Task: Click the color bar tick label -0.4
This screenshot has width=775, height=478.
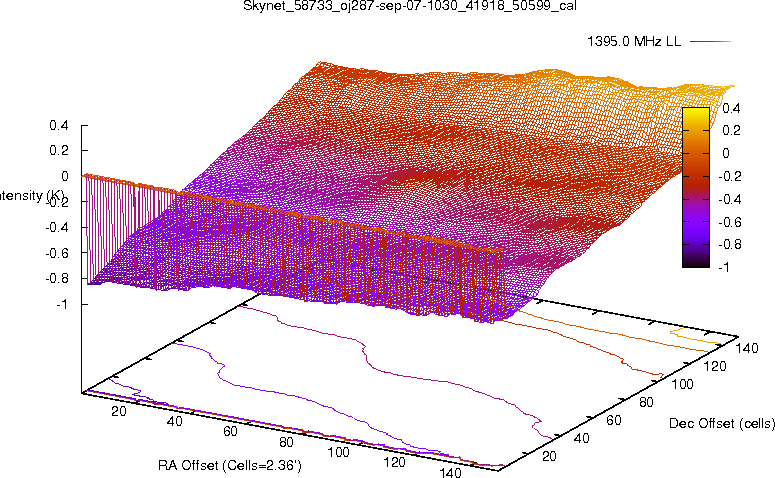Action: point(729,199)
